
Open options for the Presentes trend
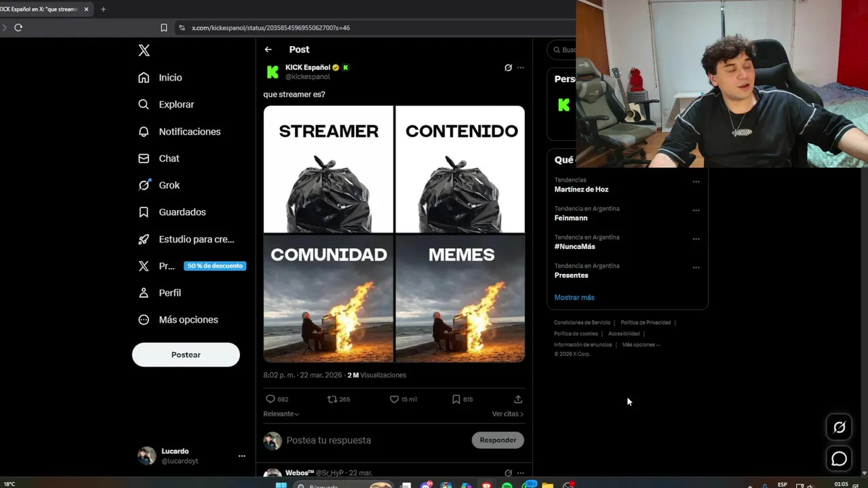tap(696, 267)
